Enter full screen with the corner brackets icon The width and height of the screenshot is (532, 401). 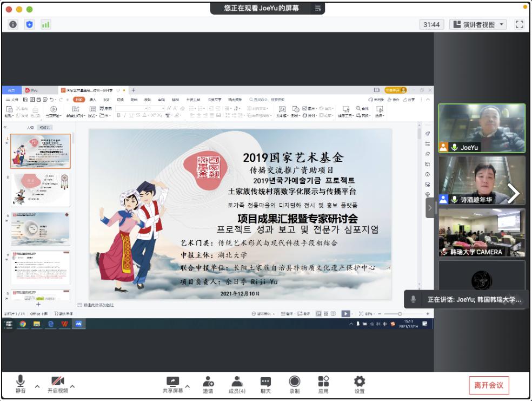click(520, 24)
